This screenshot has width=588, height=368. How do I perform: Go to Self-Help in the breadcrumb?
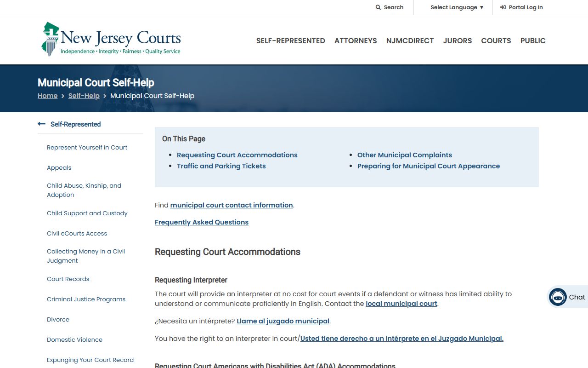click(x=84, y=96)
